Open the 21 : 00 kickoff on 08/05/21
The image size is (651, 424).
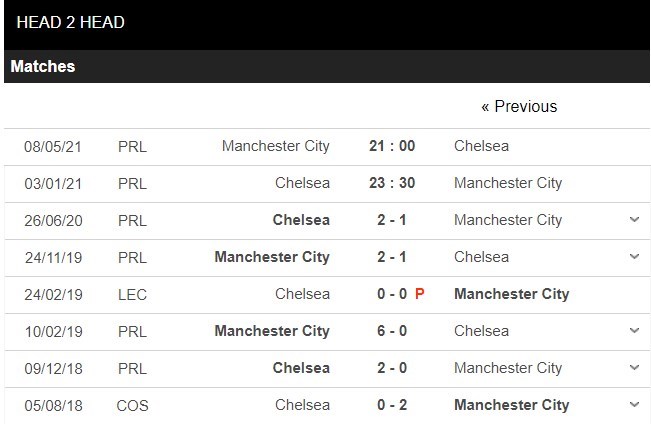(x=392, y=146)
